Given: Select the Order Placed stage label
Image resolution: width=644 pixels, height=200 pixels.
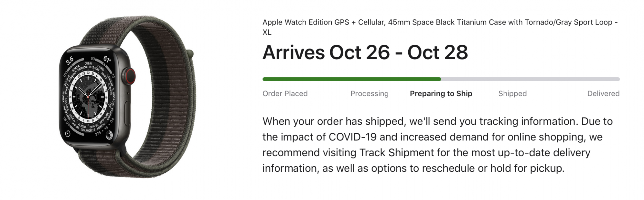Looking at the screenshot, I should coord(285,93).
